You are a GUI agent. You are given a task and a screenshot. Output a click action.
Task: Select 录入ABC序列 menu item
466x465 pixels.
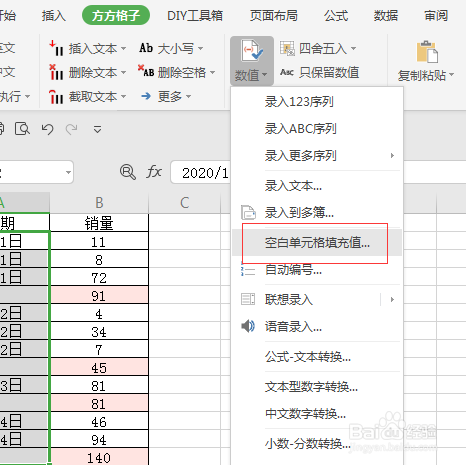click(317, 129)
